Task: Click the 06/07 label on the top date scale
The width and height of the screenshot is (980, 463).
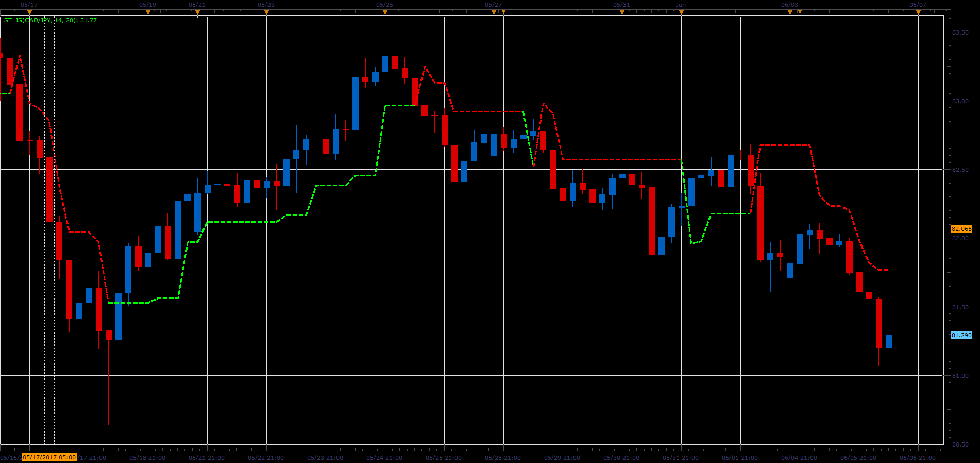Action: (918, 5)
